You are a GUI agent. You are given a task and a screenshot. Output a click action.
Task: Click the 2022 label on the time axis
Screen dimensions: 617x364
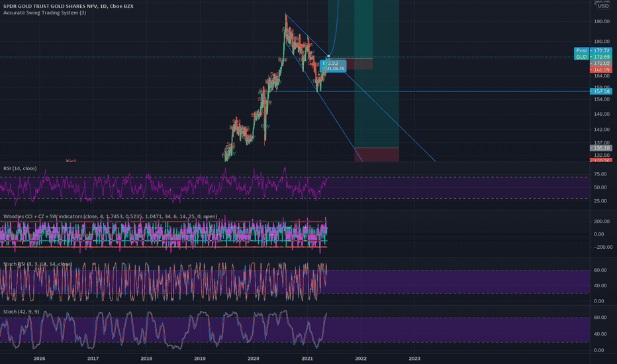[361, 359]
